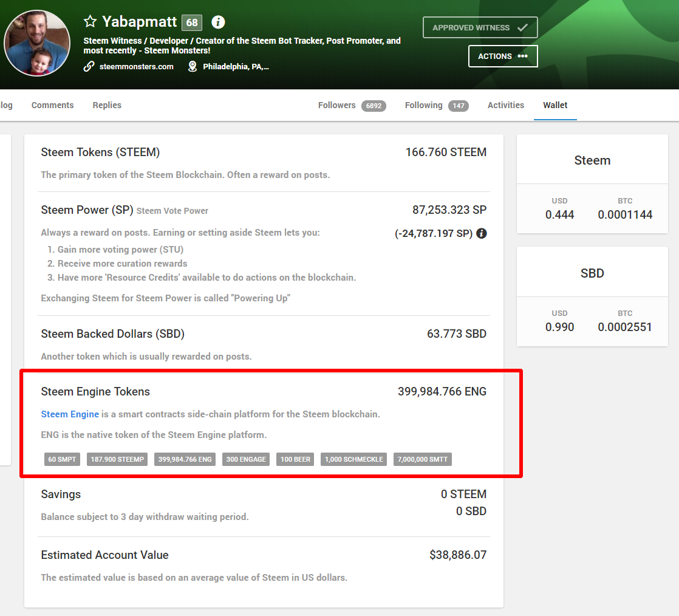The height and width of the screenshot is (616, 679).
Task: Click the Steem Tokens (STEEM) heading
Action: 100,152
